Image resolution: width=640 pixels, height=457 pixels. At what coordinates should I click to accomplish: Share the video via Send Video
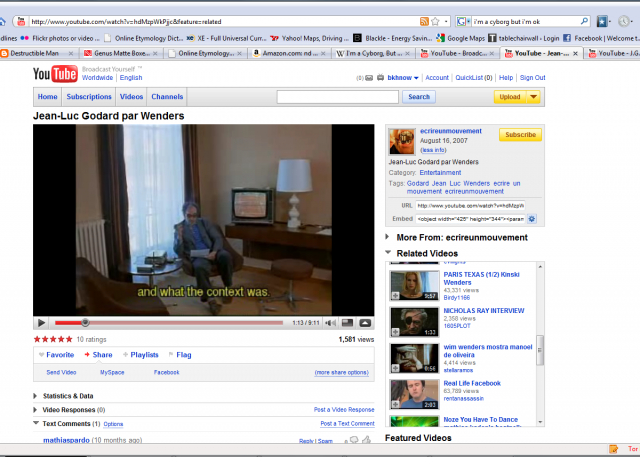click(61, 372)
